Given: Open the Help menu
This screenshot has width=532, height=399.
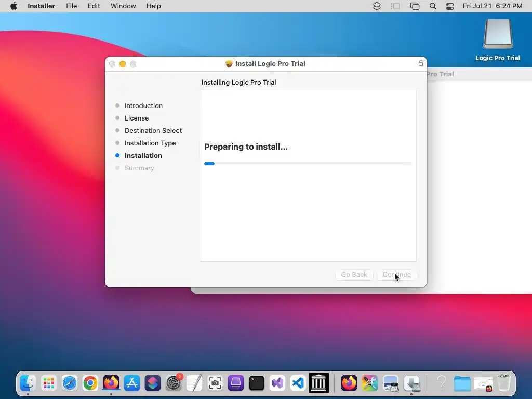Looking at the screenshot, I should click(x=153, y=6).
